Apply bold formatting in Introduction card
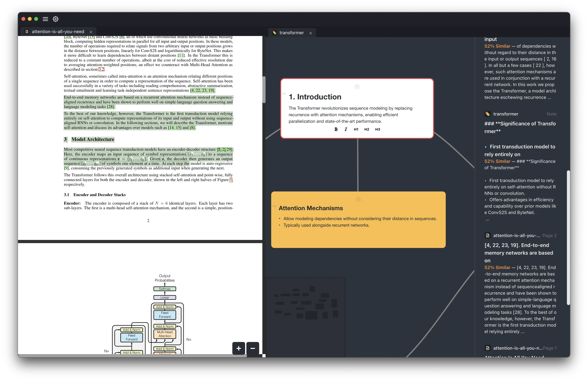 coord(336,129)
